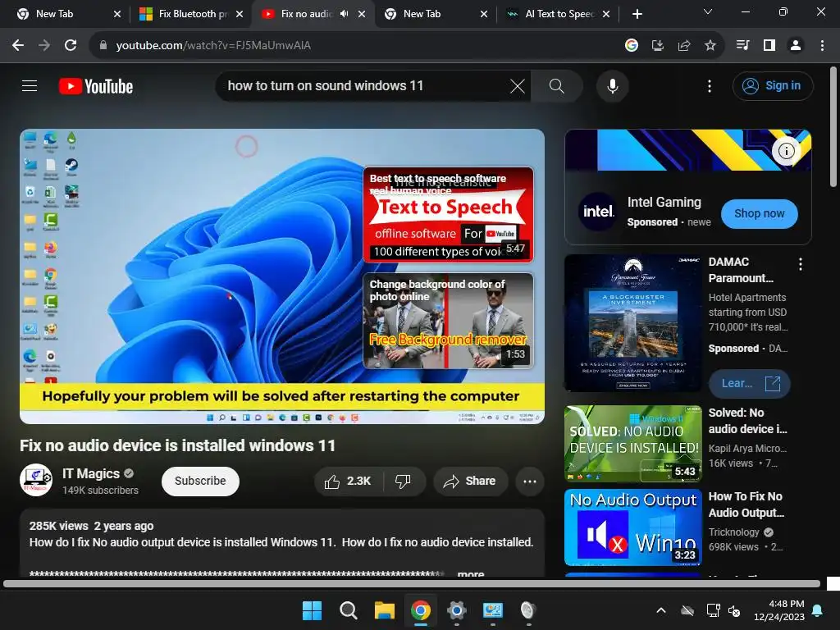
Task: Open clock and date 4:48 PM
Action: coord(779,610)
